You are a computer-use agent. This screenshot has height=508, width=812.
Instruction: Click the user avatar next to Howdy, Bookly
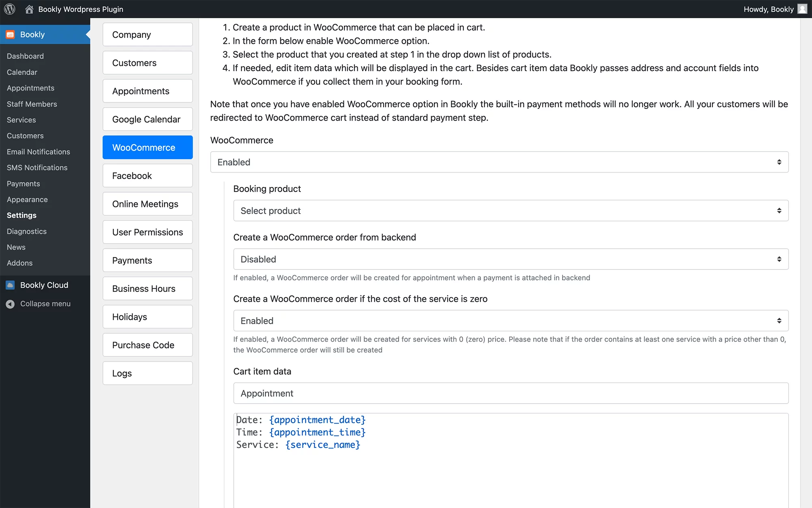[802, 9]
